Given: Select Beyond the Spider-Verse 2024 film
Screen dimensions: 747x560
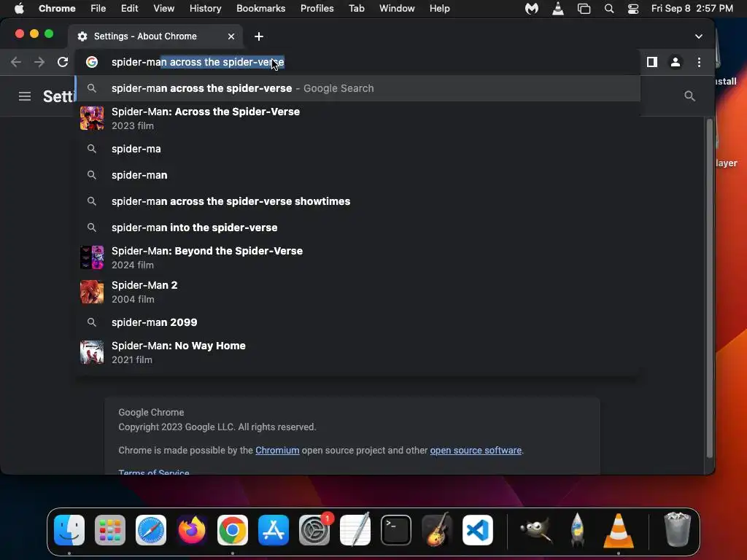Looking at the screenshot, I should (x=357, y=257).
